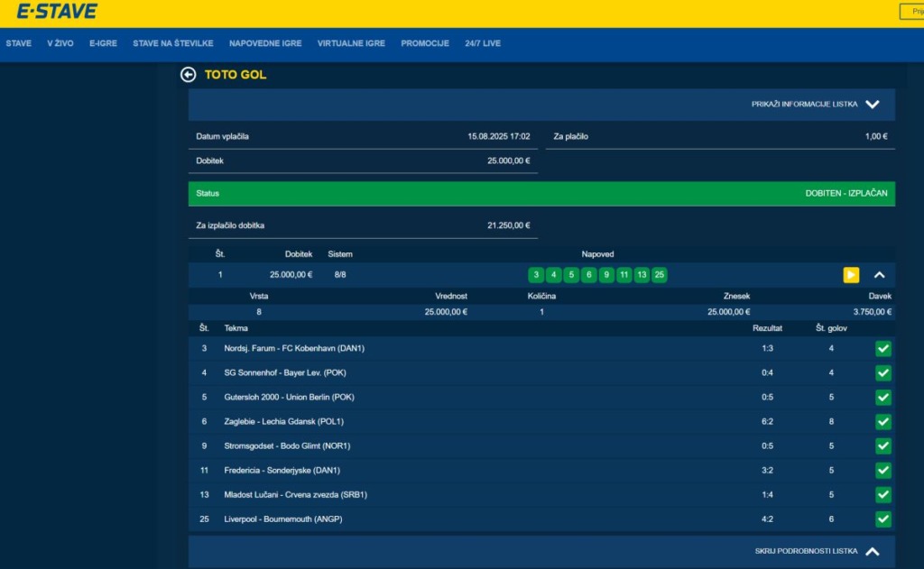The height and width of the screenshot is (569, 924).
Task: Collapse the ticket row with up chevron
Action: click(x=879, y=275)
